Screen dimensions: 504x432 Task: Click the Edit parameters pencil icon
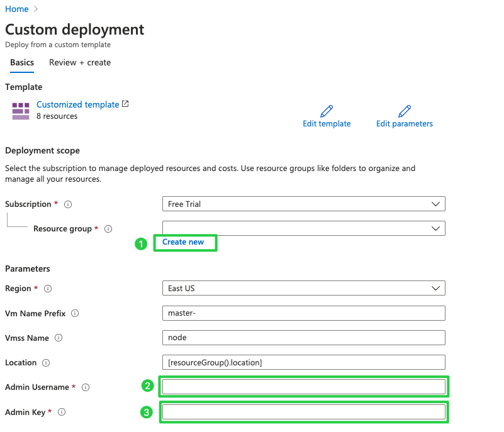tap(404, 111)
